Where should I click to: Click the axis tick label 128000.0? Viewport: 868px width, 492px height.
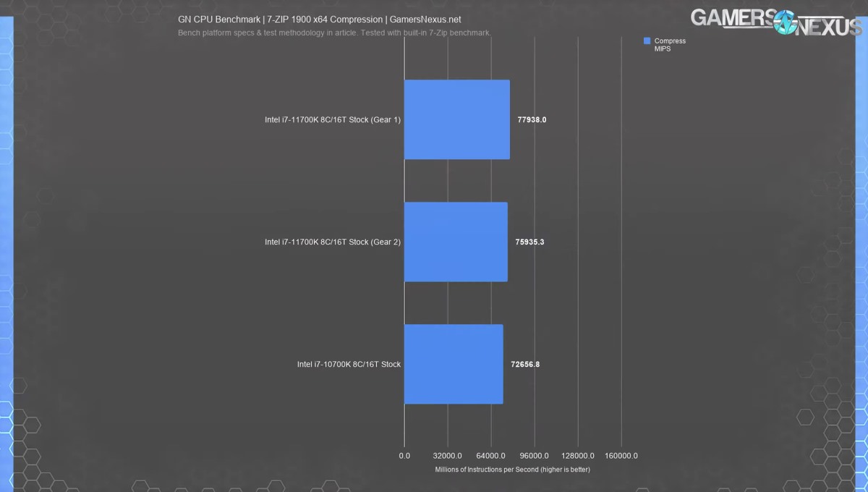coord(578,456)
